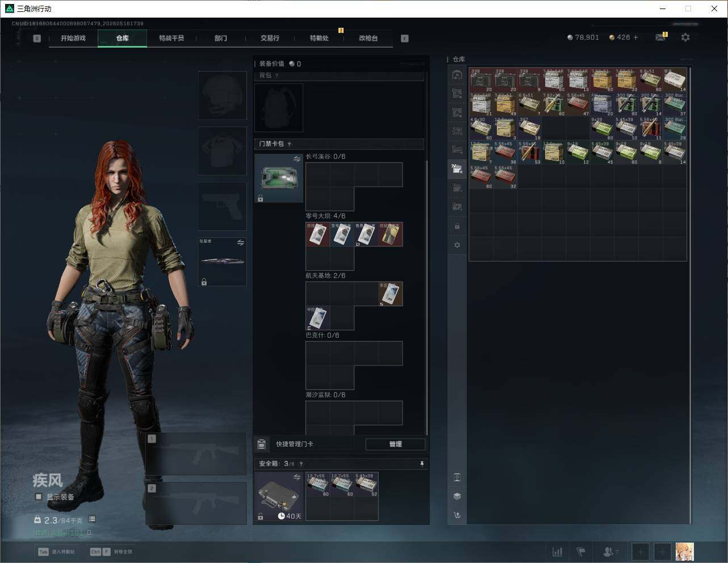Screen dimensions: 728x563
Task: Click the player avatar in bottom bar
Action: coord(684,552)
